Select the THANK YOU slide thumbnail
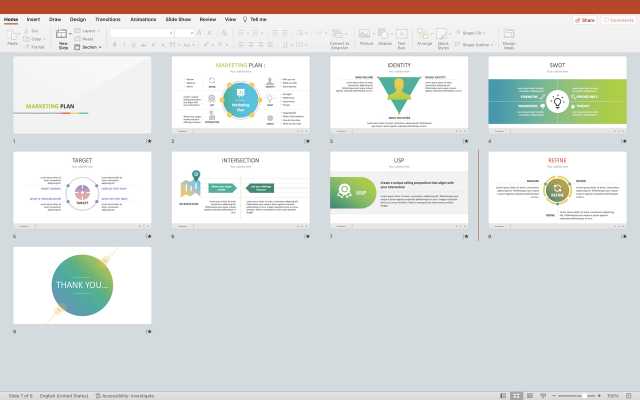 pos(83,285)
